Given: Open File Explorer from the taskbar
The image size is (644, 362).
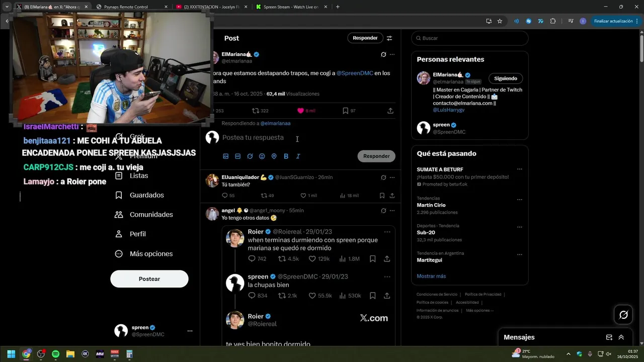Looking at the screenshot, I should coord(70,354).
